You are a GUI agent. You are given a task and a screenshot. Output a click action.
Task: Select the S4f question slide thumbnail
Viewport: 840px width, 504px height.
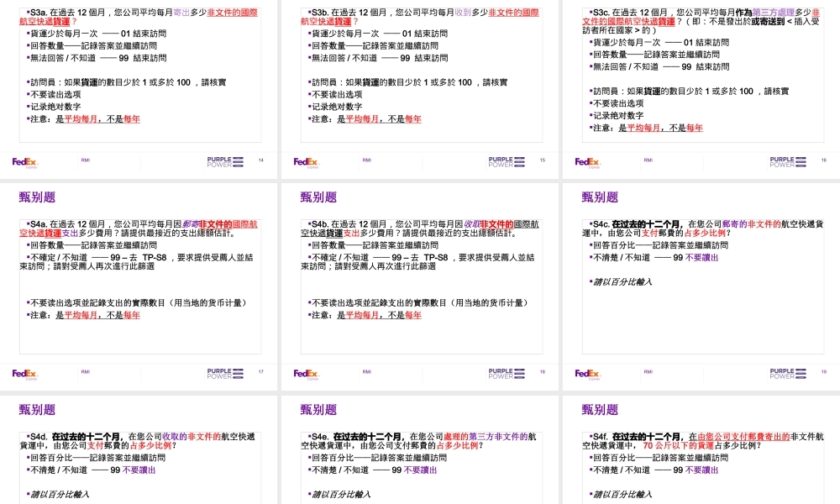click(701, 450)
